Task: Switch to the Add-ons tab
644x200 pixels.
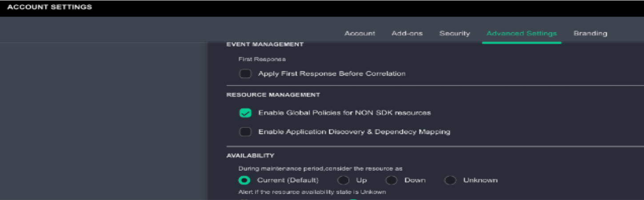Action: (407, 33)
